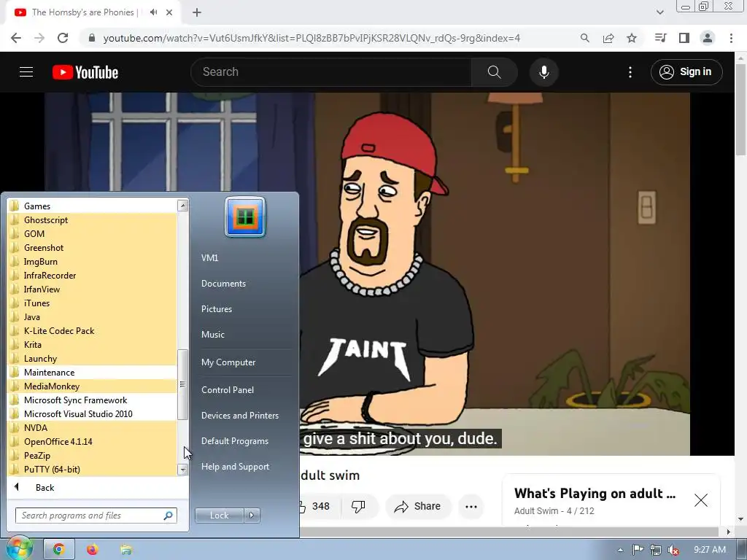The width and height of the screenshot is (747, 560).
Task: Open Windows Explorer from the taskbar
Action: pyautogui.click(x=126, y=550)
